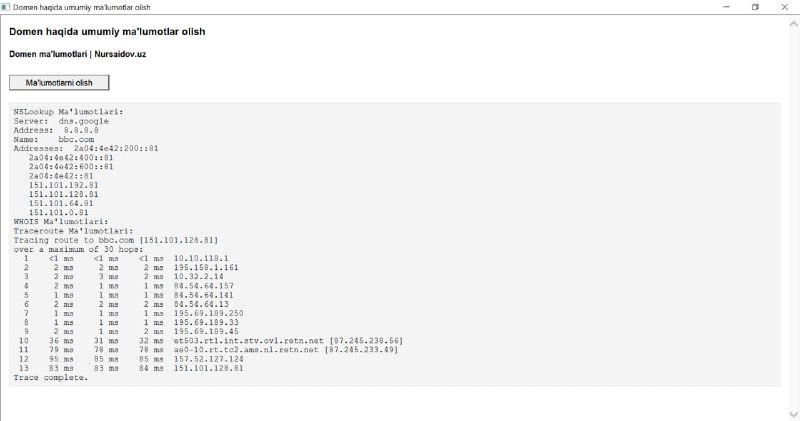Click the Server dns.google line
Viewport: 800px width, 421px height.
coord(61,121)
